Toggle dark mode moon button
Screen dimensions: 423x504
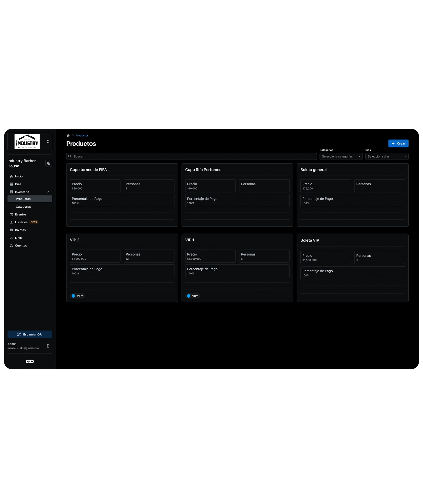[49, 163]
